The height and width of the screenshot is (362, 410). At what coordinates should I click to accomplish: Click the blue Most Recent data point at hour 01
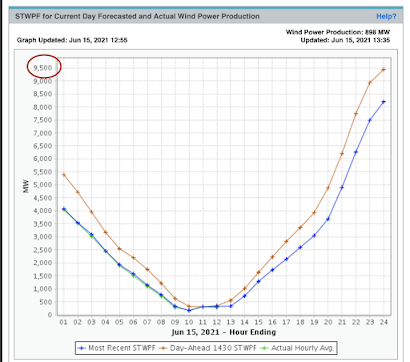64,209
